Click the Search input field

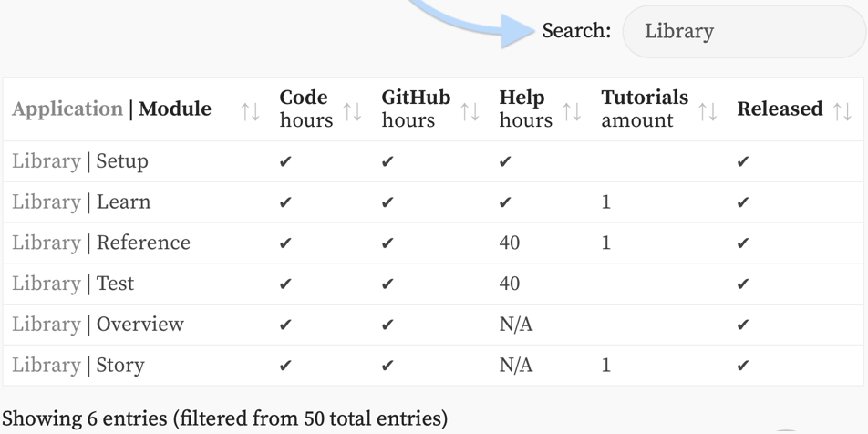pyautogui.click(x=743, y=32)
